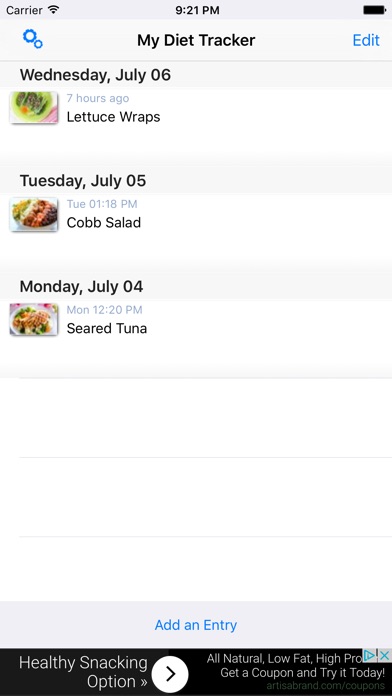
Task: Open the Healthy Snacking Option ad text
Action: 83,672
